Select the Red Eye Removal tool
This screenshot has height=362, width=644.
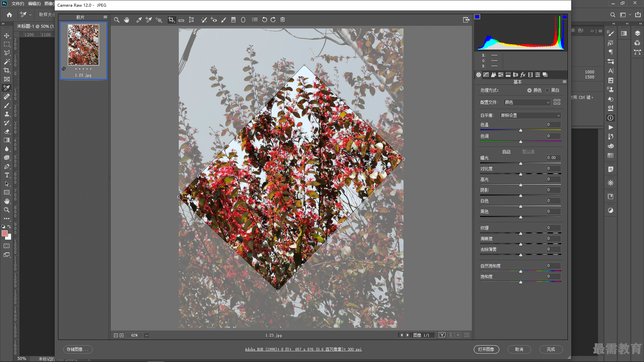(214, 20)
